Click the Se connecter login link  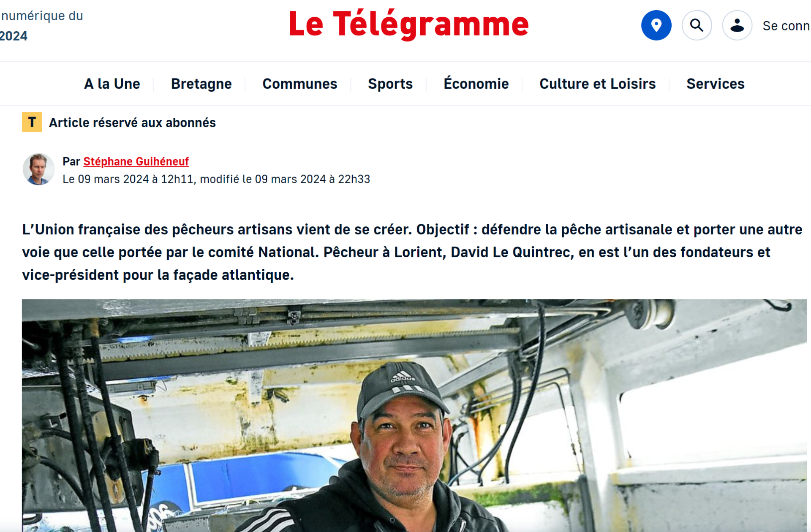click(x=787, y=26)
